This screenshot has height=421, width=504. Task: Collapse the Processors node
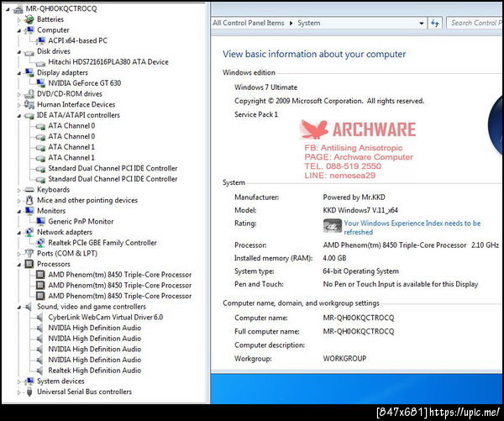pyautogui.click(x=19, y=265)
